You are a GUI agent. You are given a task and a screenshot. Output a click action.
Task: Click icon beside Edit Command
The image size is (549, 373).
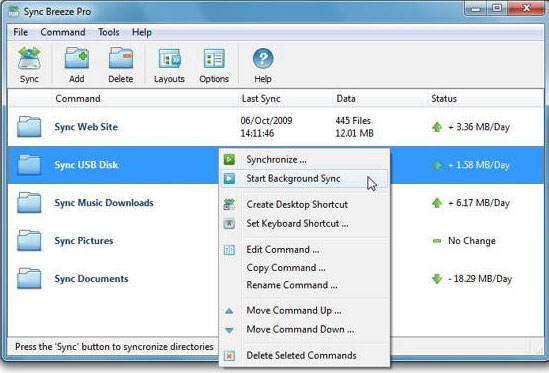[x=229, y=250]
